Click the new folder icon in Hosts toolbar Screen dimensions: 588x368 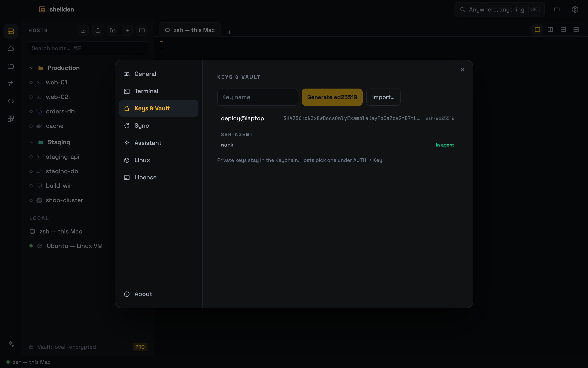[x=113, y=30]
